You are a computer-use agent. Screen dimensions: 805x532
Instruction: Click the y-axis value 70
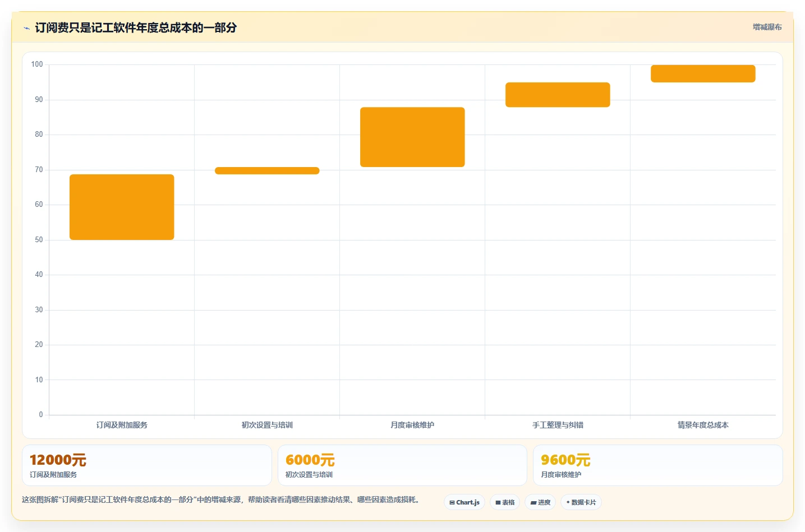click(39, 170)
